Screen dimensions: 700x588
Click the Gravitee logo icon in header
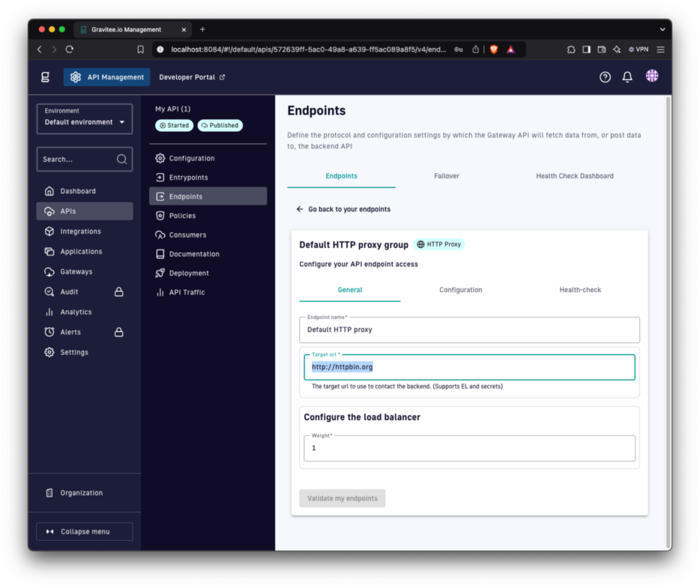(x=45, y=77)
